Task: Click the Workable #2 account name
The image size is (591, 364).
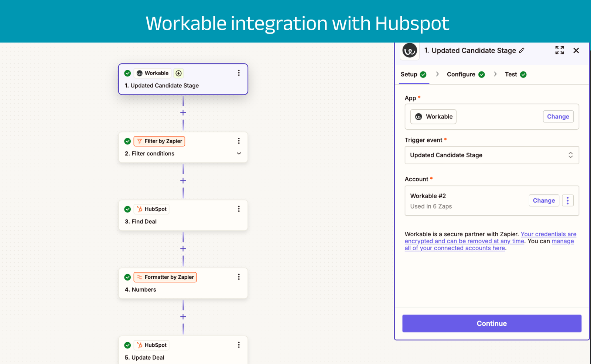Action: [x=428, y=196]
